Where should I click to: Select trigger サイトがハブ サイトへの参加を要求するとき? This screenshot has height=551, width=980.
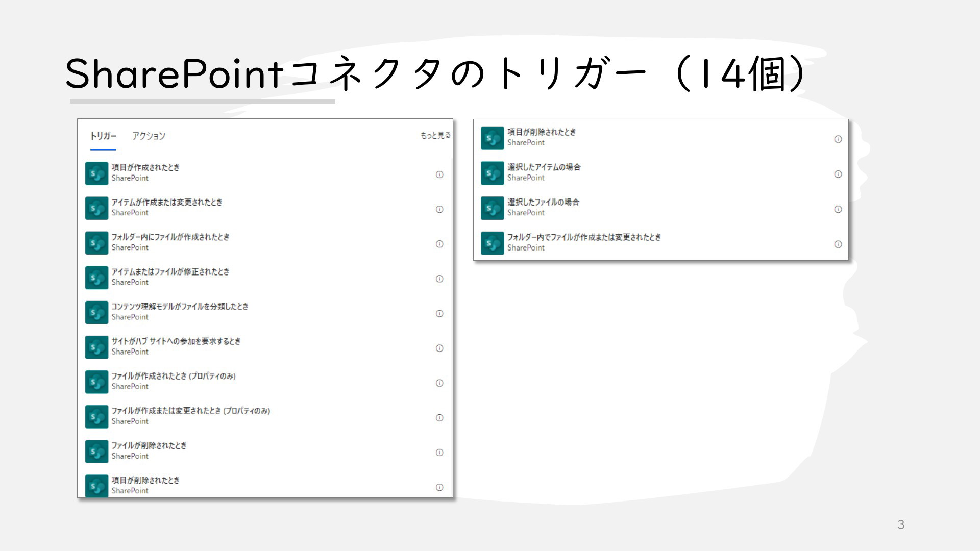[264, 347]
